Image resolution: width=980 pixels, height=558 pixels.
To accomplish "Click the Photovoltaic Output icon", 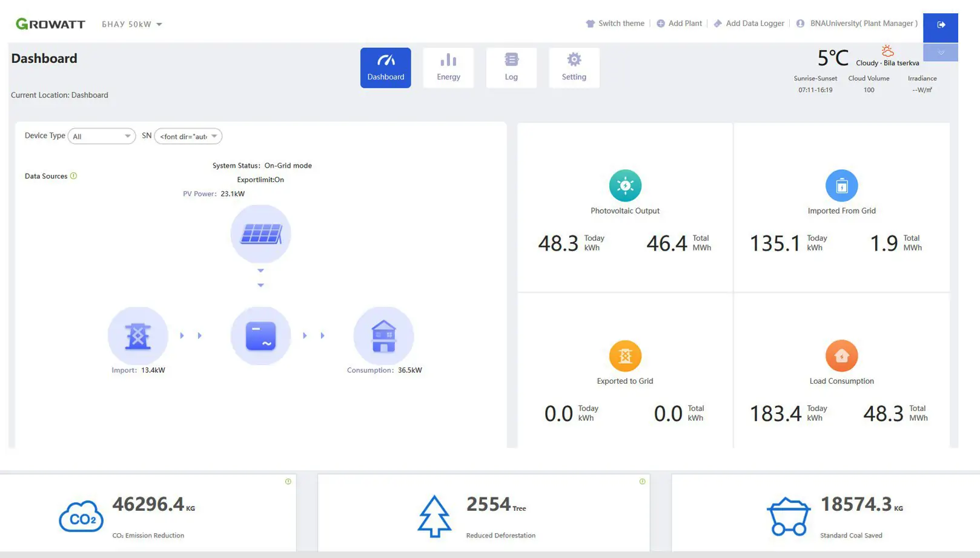I will coord(625,186).
